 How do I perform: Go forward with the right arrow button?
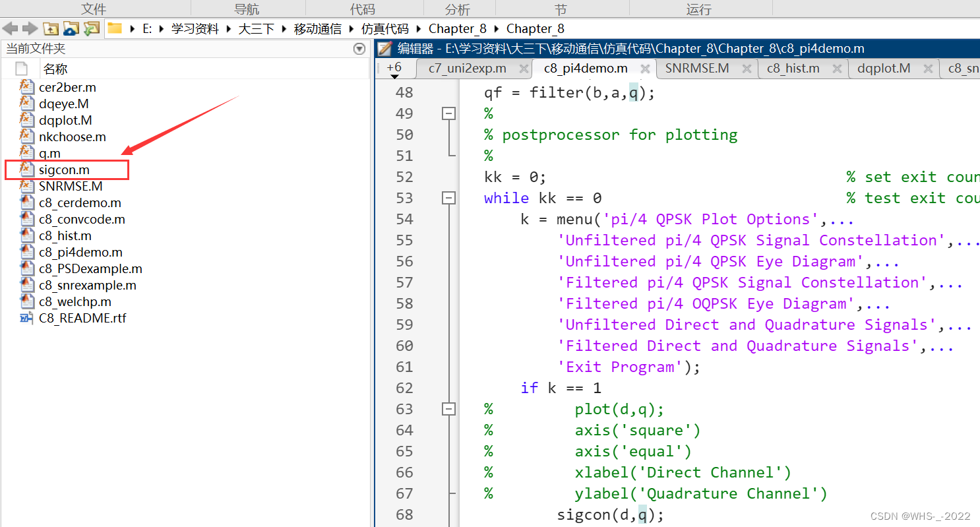30,28
